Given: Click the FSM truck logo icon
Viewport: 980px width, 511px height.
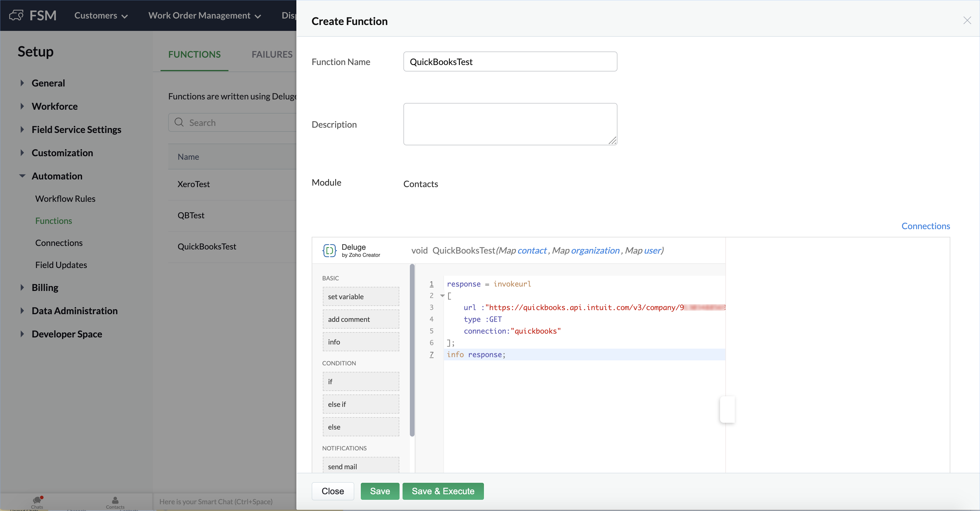Looking at the screenshot, I should pos(16,15).
